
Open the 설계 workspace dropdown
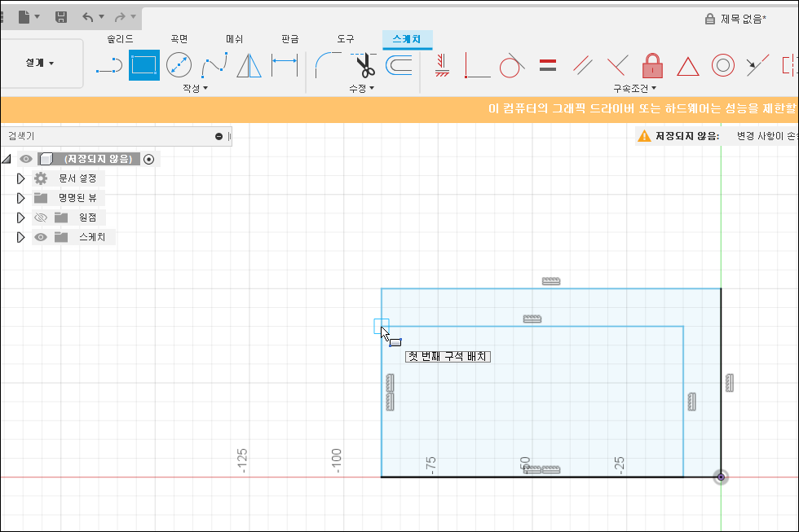[x=40, y=63]
